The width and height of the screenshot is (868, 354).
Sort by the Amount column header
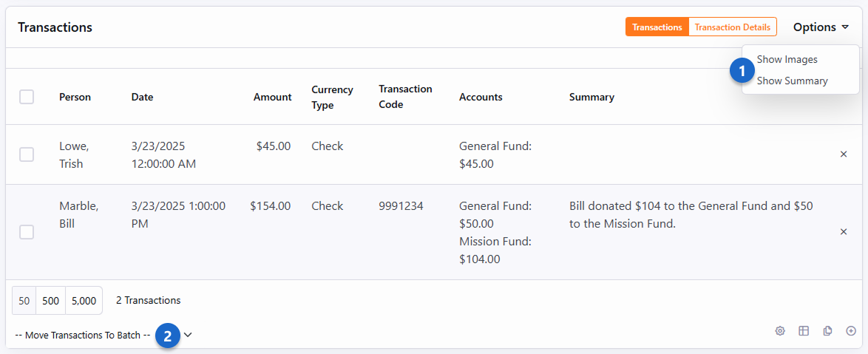click(x=272, y=97)
